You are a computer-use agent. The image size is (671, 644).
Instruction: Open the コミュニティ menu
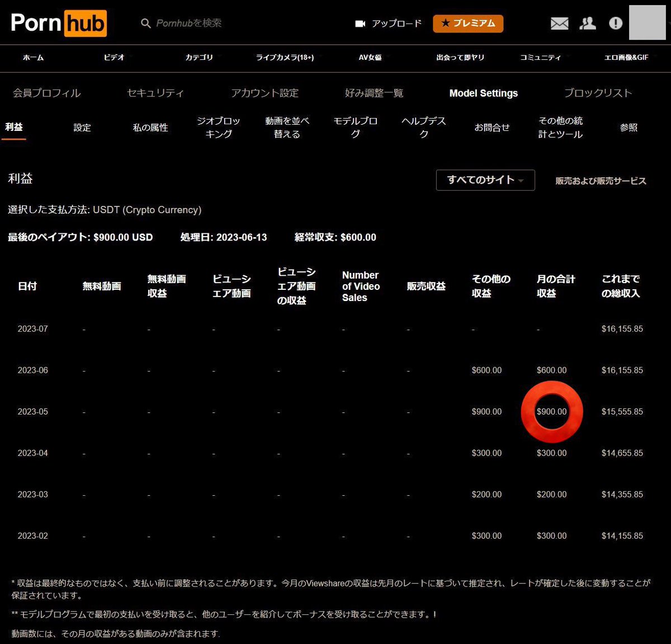540,58
